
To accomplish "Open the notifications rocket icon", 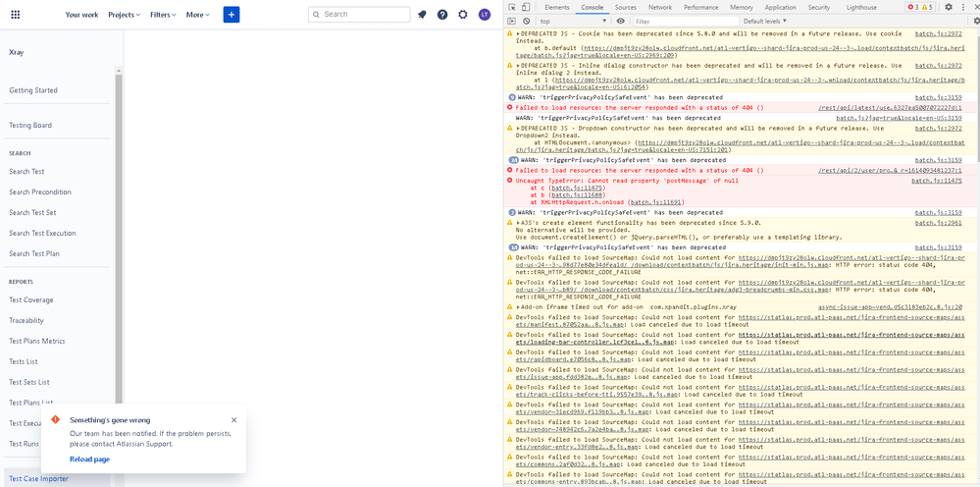I will tap(423, 15).
